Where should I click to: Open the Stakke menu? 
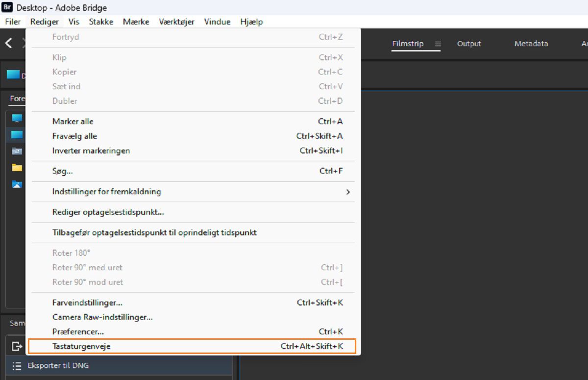tap(101, 22)
